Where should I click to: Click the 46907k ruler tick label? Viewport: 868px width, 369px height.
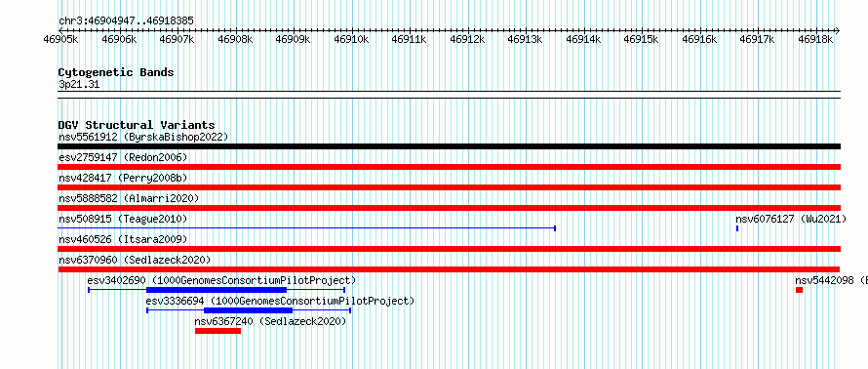click(x=178, y=39)
